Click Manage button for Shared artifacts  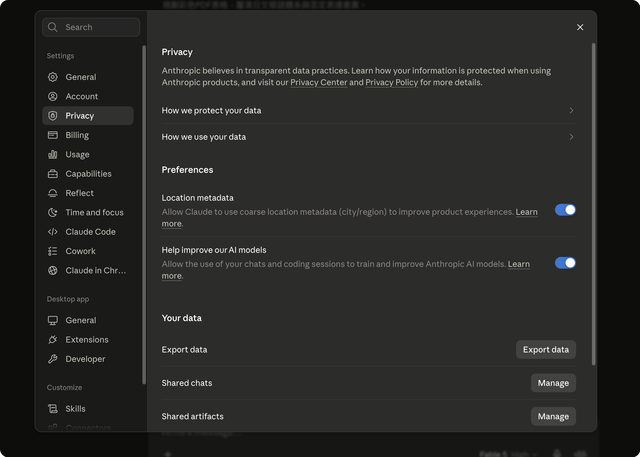553,416
